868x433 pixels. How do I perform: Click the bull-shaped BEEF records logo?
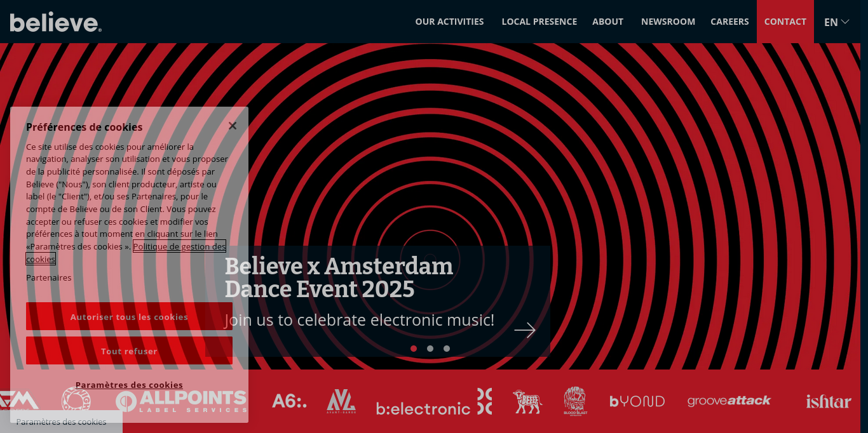[x=527, y=401]
